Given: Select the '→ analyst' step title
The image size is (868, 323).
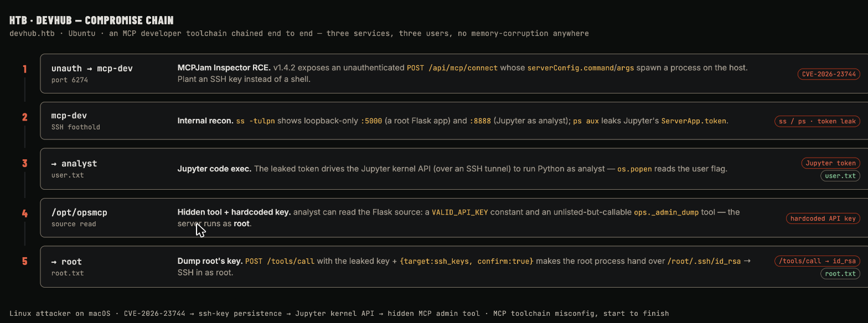Looking at the screenshot, I should [74, 164].
